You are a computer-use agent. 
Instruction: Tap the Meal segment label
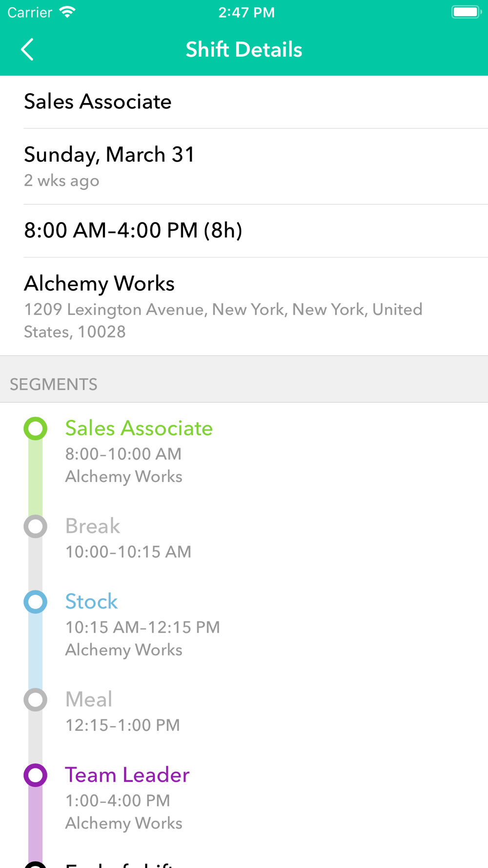[89, 699]
